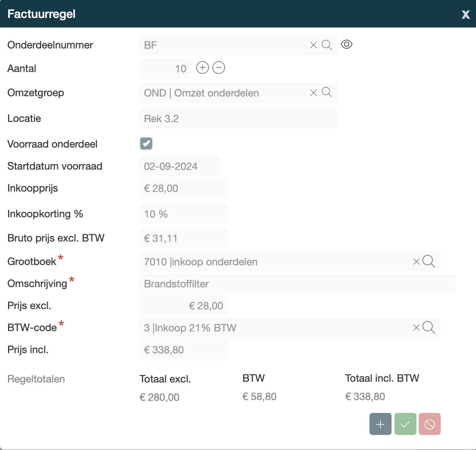This screenshot has height=450, width=476.
Task: Open BTW-code search lookup
Action: (429, 327)
